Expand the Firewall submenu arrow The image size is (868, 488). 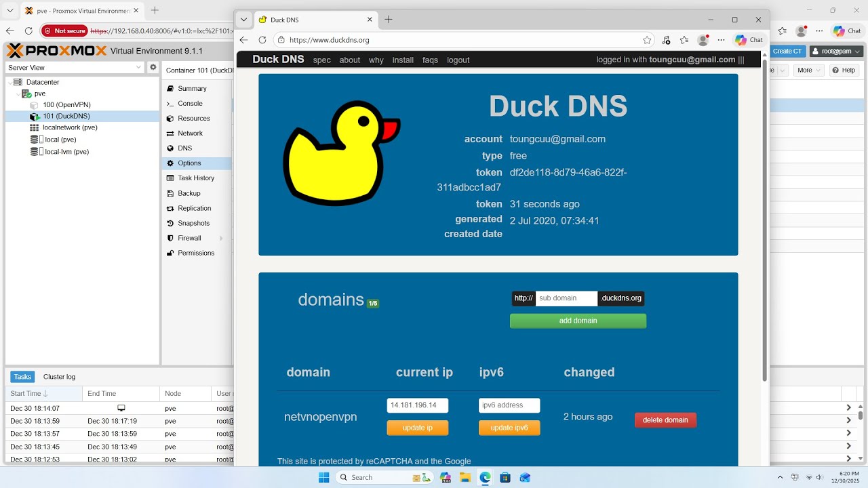(x=221, y=238)
